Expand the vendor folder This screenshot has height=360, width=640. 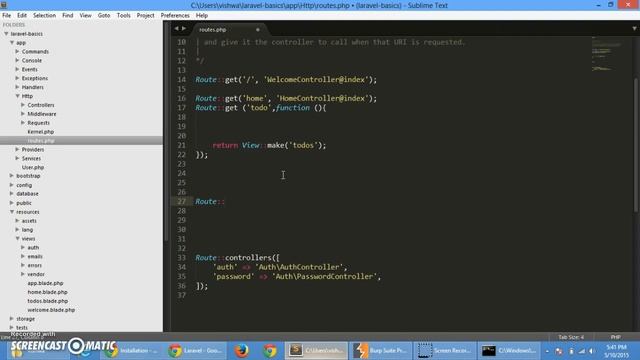[x=23, y=274]
